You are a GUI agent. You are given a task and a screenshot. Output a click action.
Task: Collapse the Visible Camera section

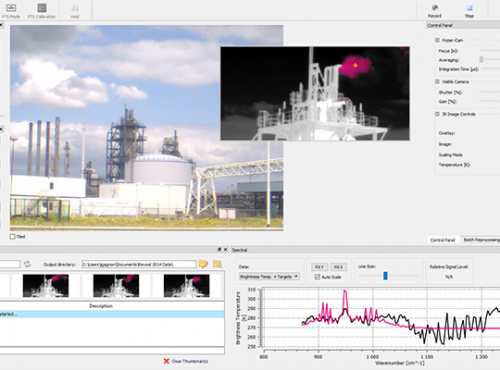click(437, 82)
